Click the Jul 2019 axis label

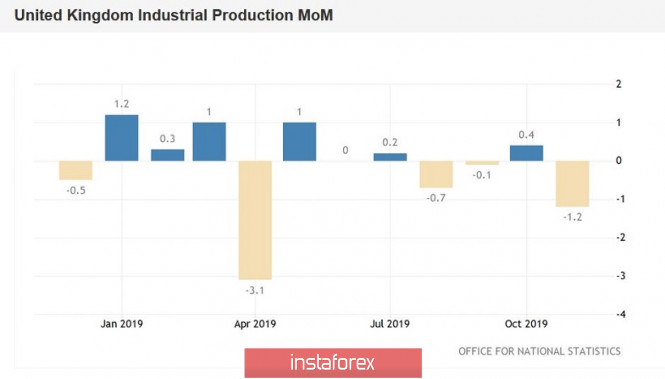pyautogui.click(x=390, y=324)
